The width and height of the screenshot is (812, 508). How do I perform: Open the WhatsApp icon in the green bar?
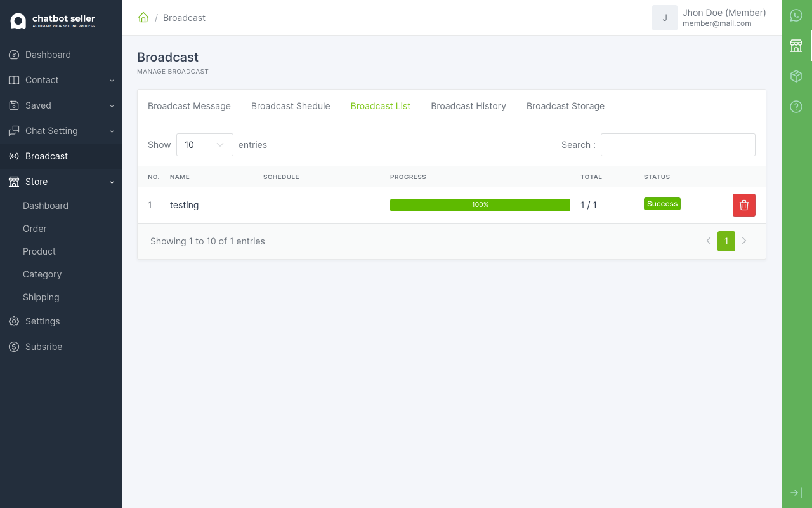point(796,15)
